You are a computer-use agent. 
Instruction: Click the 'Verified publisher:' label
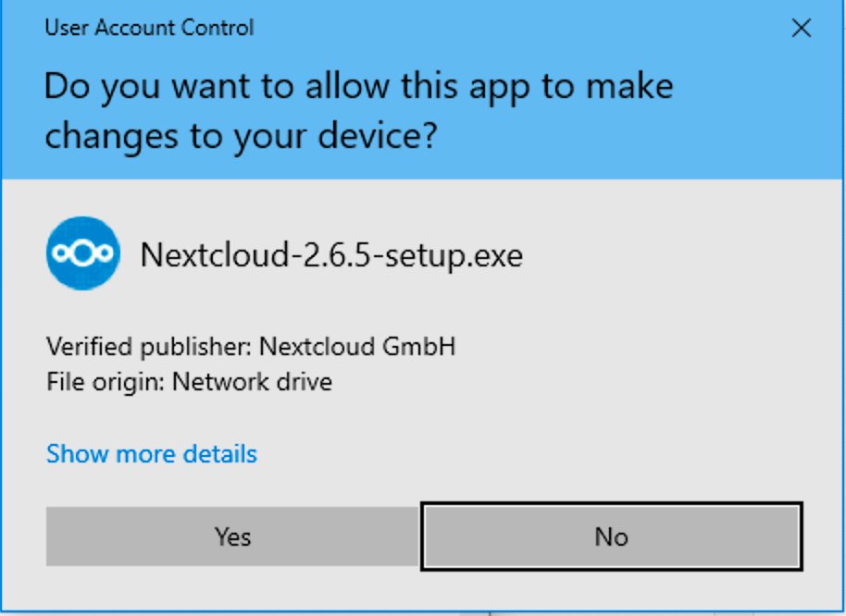(x=149, y=347)
